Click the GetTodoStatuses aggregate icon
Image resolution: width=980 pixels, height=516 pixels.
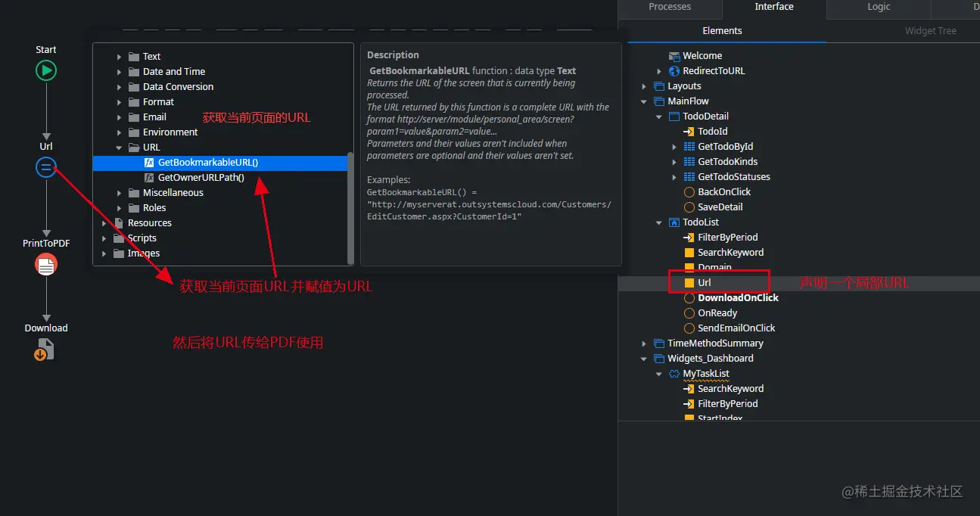pos(689,177)
